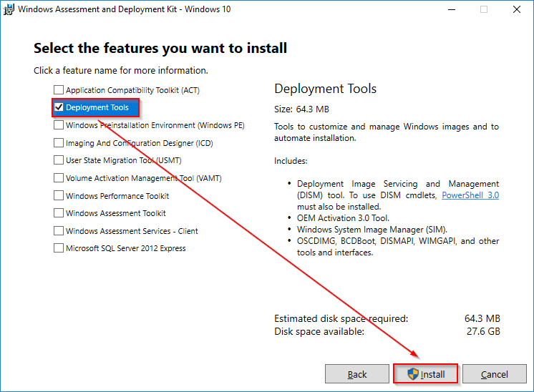The image size is (534, 392).
Task: Uncheck the Deployment Tools checkbox
Action: point(59,107)
